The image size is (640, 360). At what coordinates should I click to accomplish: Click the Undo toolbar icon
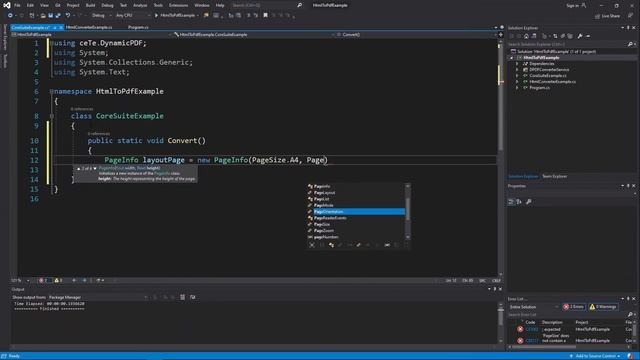68,16
